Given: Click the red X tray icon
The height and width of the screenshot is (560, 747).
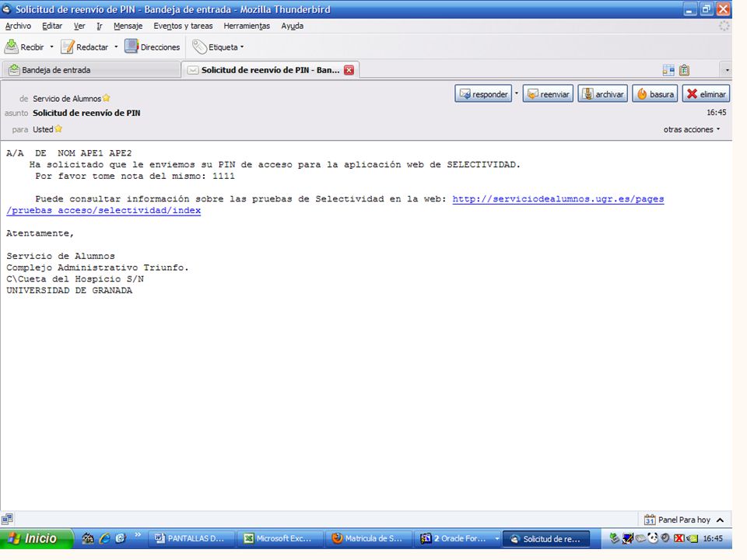Looking at the screenshot, I should (679, 538).
